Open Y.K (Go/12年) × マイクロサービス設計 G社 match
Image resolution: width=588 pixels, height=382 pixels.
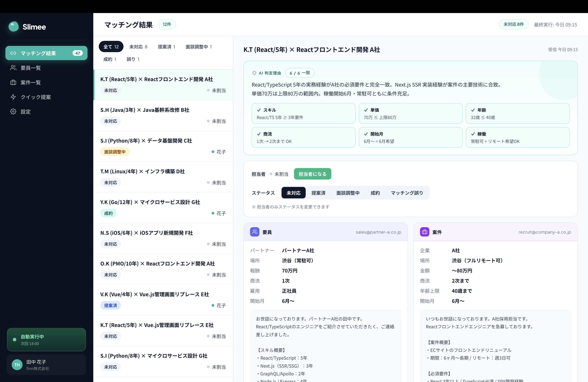pyautogui.click(x=163, y=208)
